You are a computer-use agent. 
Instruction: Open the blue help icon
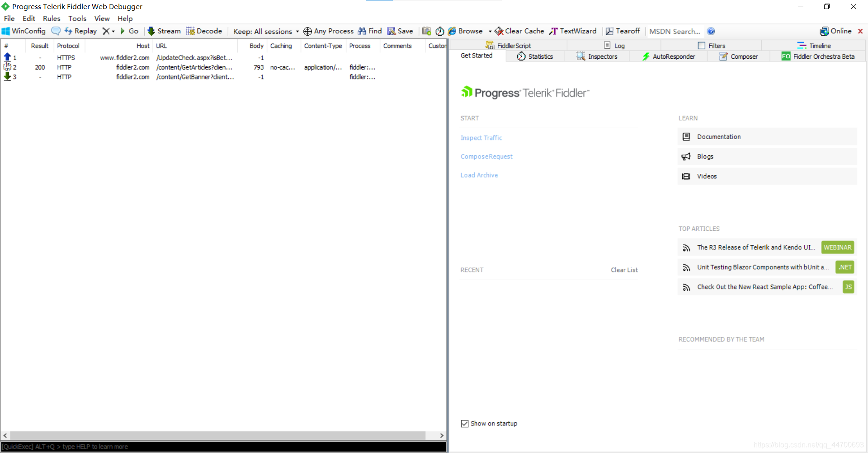(x=711, y=31)
